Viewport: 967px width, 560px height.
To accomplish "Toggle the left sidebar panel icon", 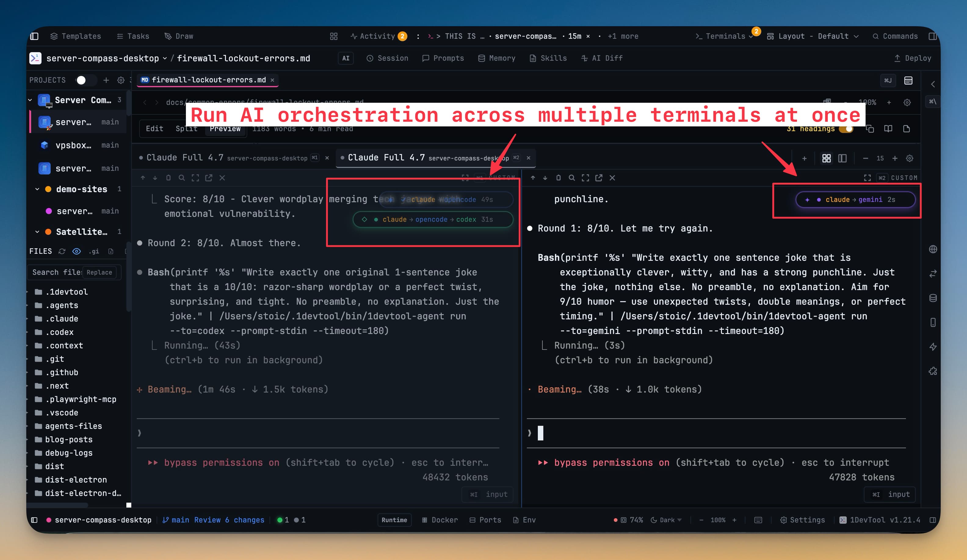I will [34, 36].
